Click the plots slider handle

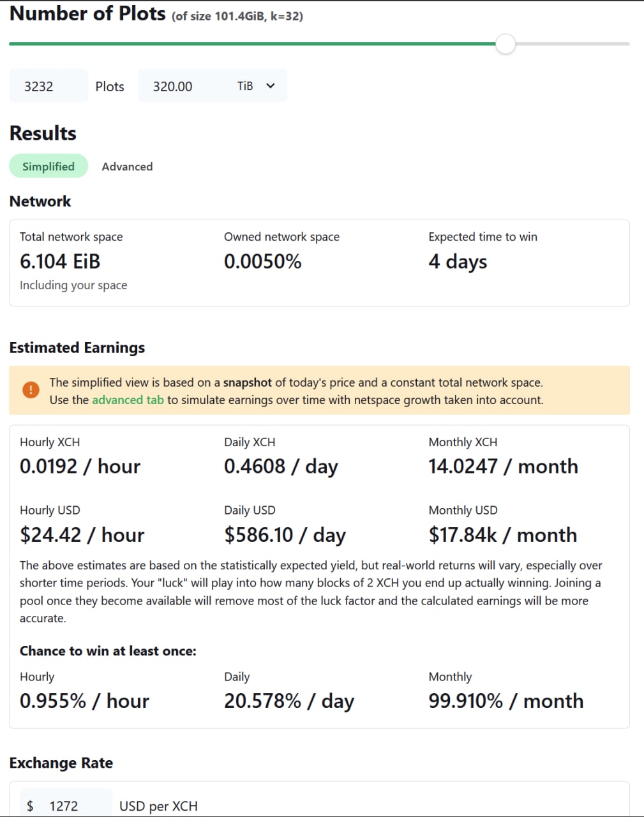coord(505,44)
